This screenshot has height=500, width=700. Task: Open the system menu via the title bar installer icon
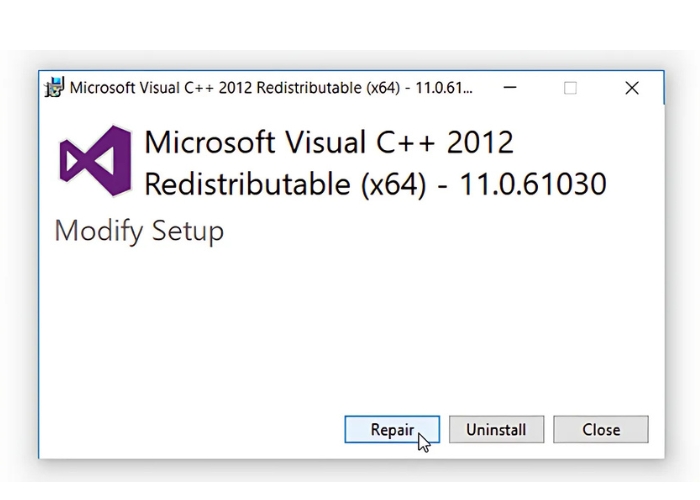[55, 88]
